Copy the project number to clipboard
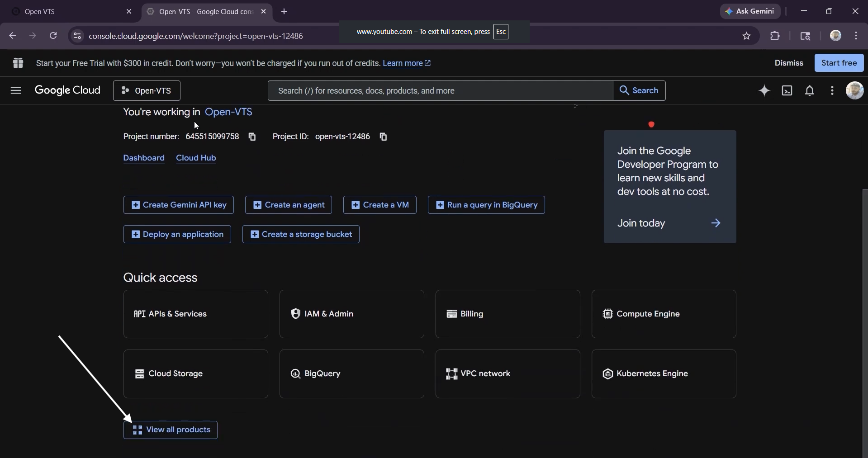The height and width of the screenshot is (458, 868). 252,137
